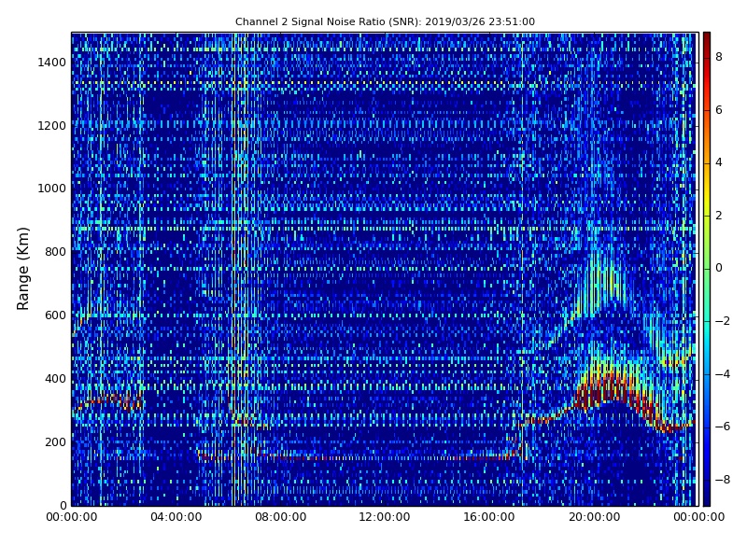Click the 600 range tick label
The image size is (747, 560).
[x=55, y=315]
